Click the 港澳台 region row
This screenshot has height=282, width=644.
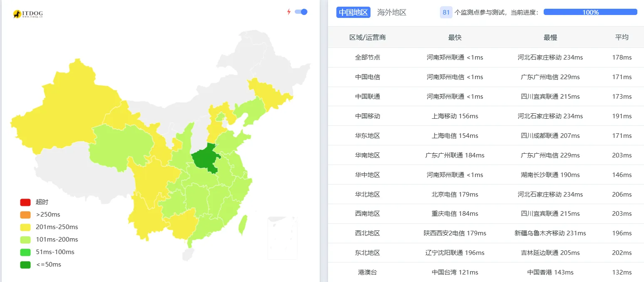tap(486, 272)
